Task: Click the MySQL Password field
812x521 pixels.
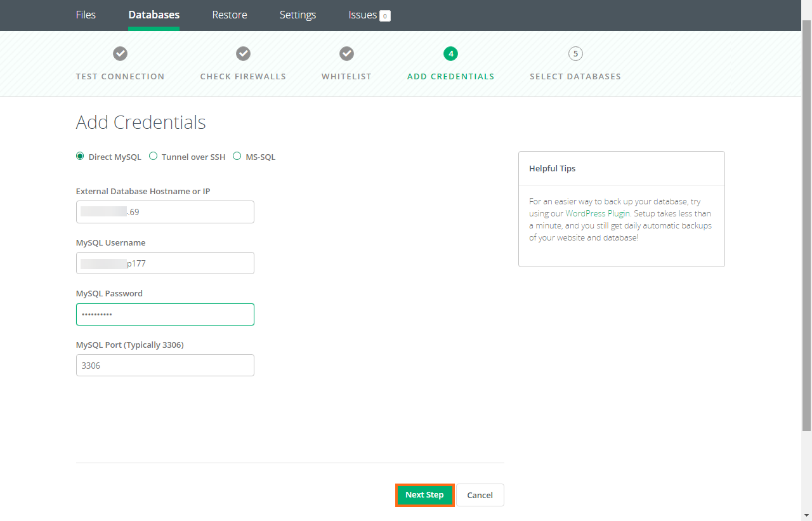Action: click(165, 314)
